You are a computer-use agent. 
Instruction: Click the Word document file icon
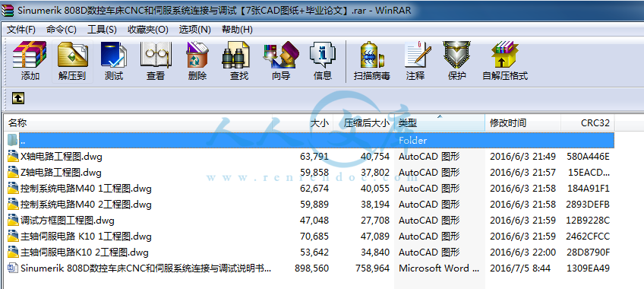click(x=13, y=268)
